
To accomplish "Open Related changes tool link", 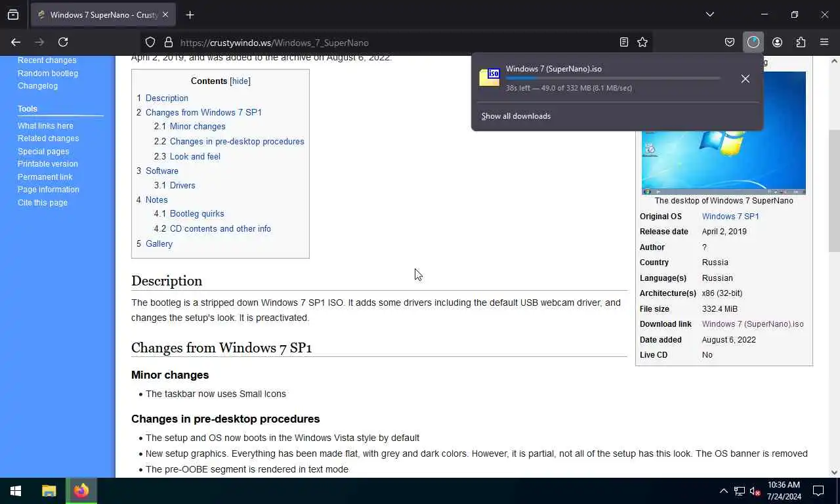I will (48, 138).
